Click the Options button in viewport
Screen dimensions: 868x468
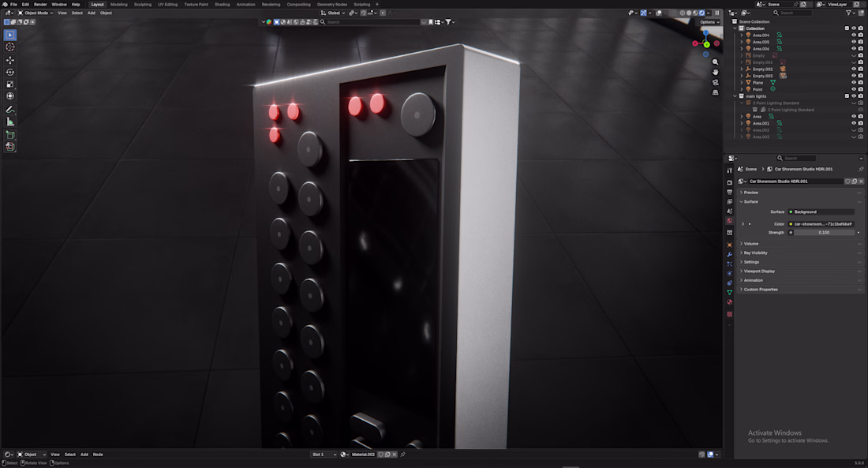709,22
